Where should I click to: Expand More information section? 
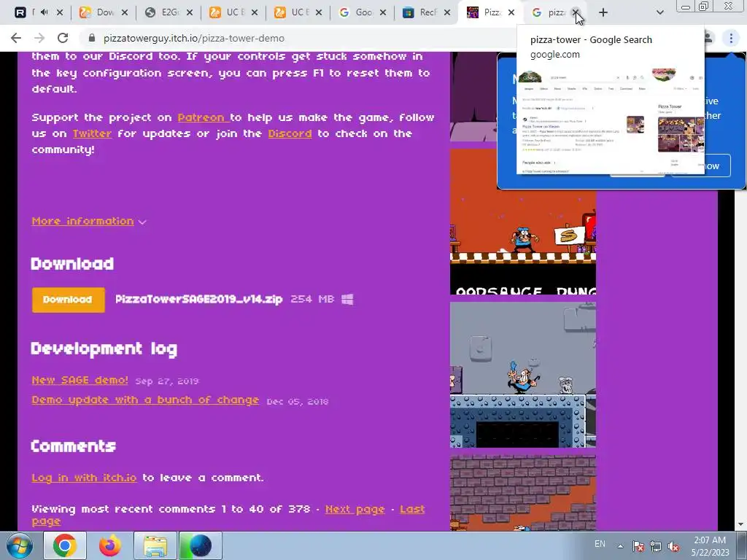click(x=88, y=222)
